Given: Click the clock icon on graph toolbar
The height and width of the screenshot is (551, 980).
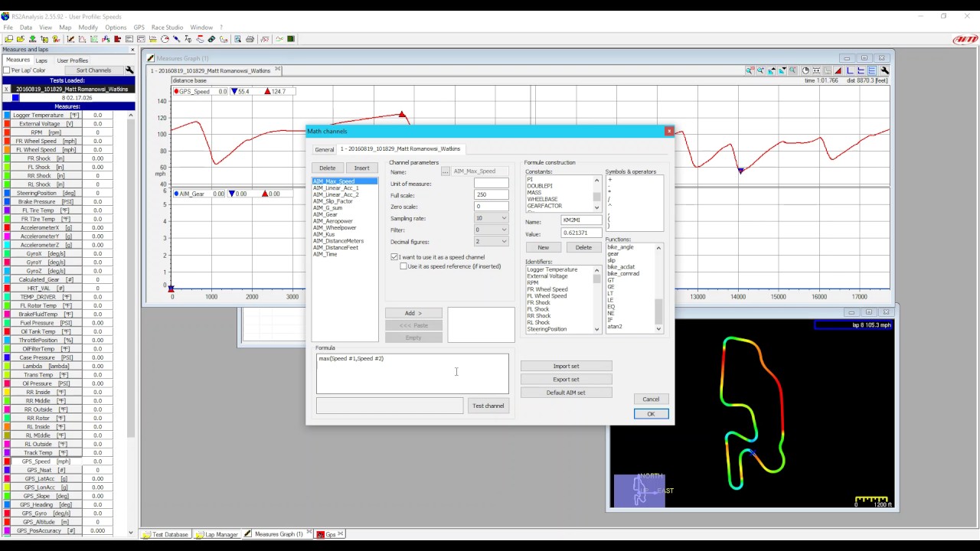Looking at the screenshot, I should pos(805,70).
